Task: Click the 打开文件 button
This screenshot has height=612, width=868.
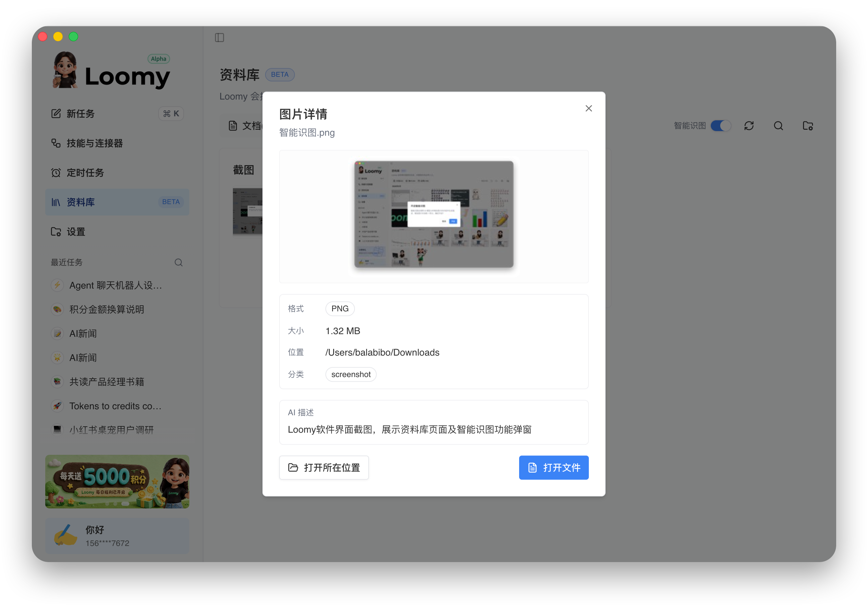Action: coord(553,468)
